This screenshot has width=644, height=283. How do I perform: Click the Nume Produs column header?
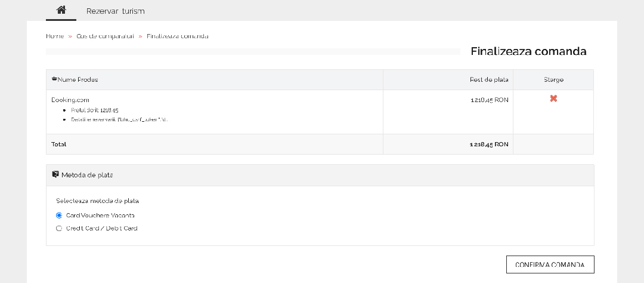[x=78, y=80]
